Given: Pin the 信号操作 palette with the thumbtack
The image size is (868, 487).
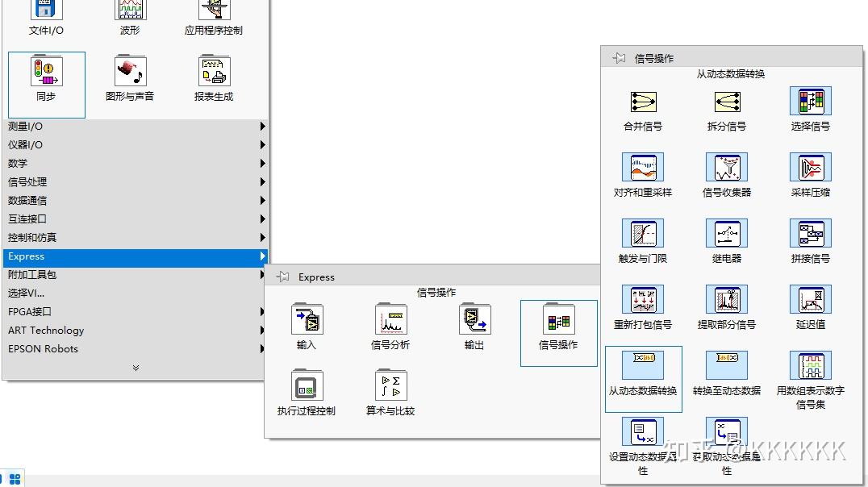Looking at the screenshot, I should pos(620,56).
